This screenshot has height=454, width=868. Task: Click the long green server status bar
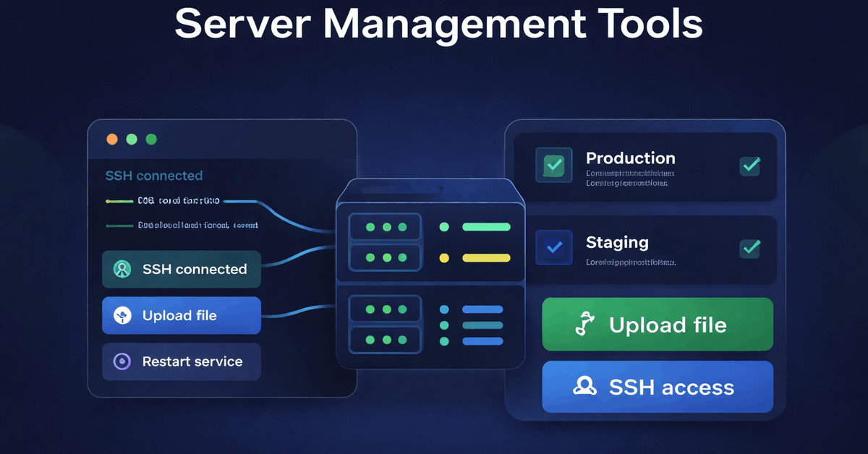tap(486, 227)
